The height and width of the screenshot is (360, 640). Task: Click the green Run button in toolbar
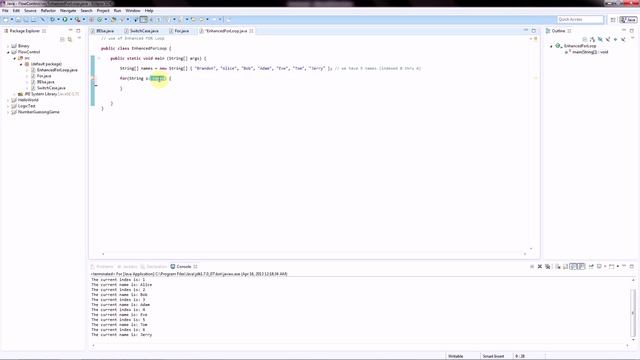click(x=64, y=20)
